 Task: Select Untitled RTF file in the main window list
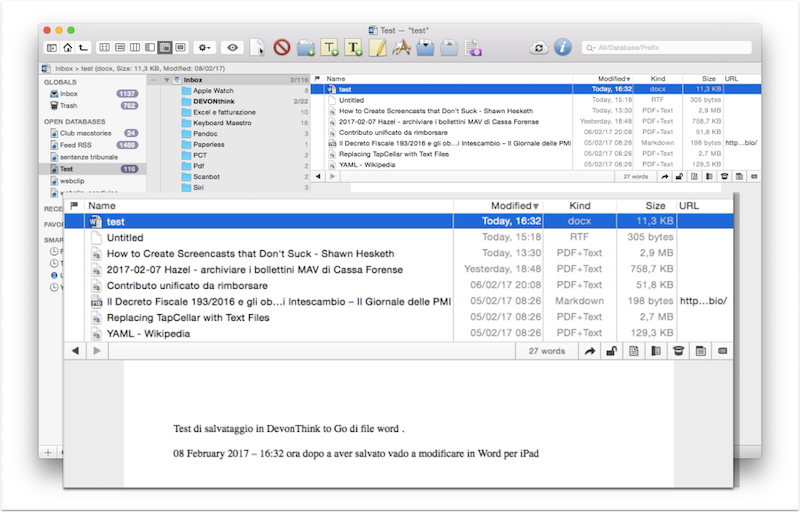(536, 100)
